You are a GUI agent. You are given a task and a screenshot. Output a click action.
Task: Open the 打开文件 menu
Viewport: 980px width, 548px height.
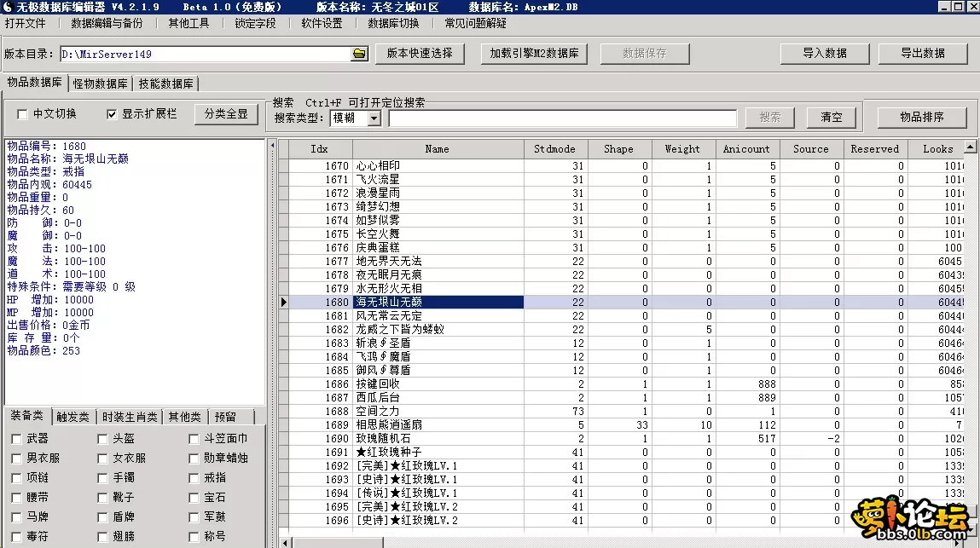click(26, 23)
